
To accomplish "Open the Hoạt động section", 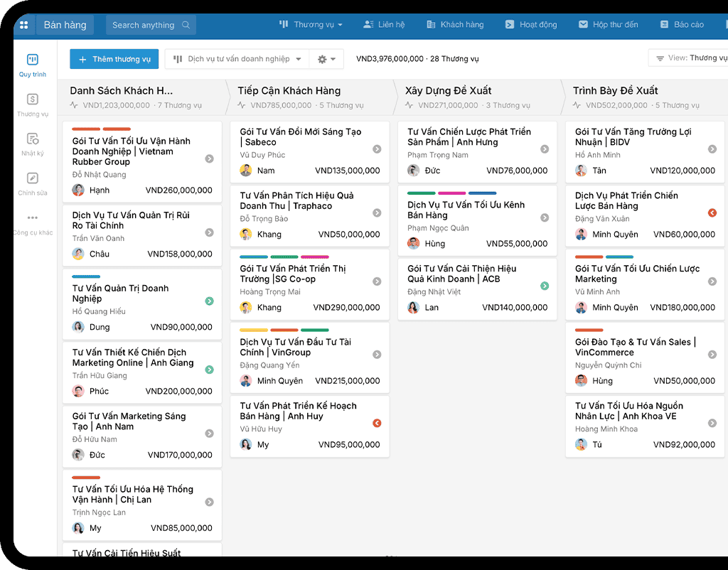I will pos(530,23).
